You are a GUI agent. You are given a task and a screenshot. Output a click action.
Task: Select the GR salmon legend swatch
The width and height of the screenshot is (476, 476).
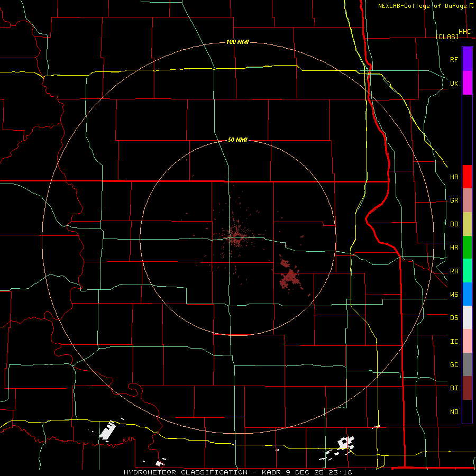coord(467,200)
